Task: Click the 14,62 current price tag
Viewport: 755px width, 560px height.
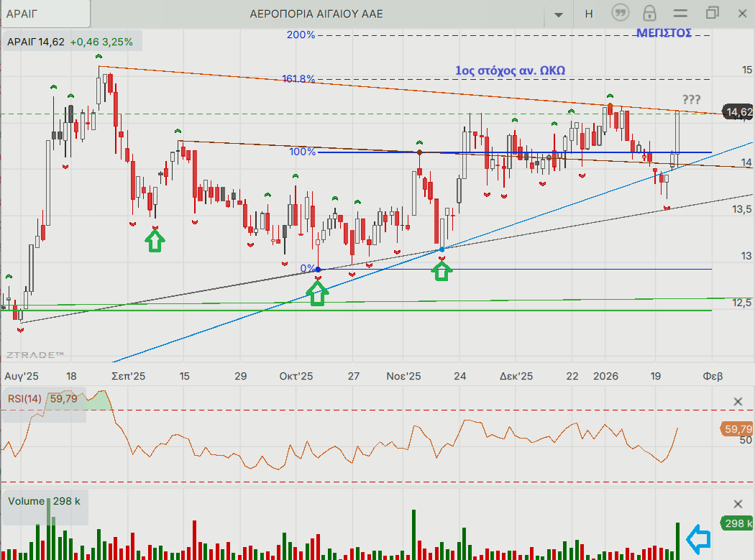Action: [738, 112]
